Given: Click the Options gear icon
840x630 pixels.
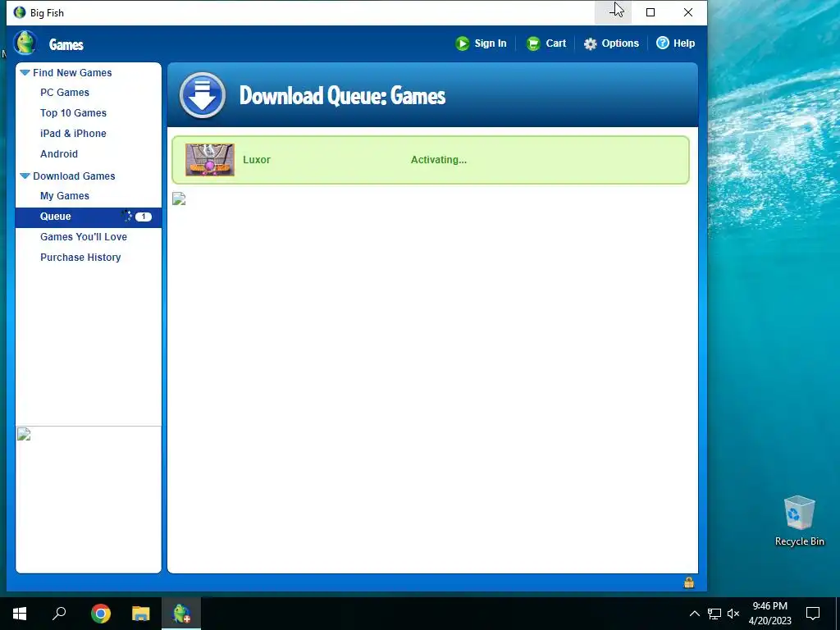Looking at the screenshot, I should click(x=590, y=44).
